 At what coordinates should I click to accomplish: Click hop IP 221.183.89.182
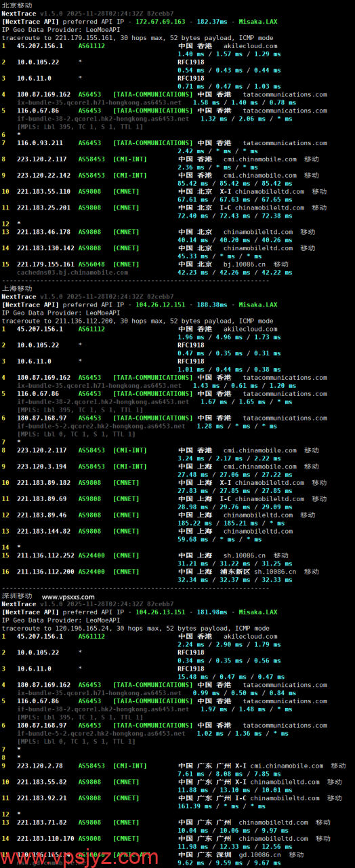click(44, 483)
